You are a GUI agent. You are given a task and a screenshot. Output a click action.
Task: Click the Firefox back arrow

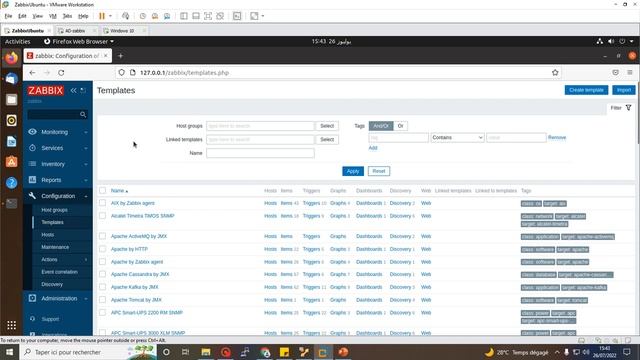tap(32, 73)
